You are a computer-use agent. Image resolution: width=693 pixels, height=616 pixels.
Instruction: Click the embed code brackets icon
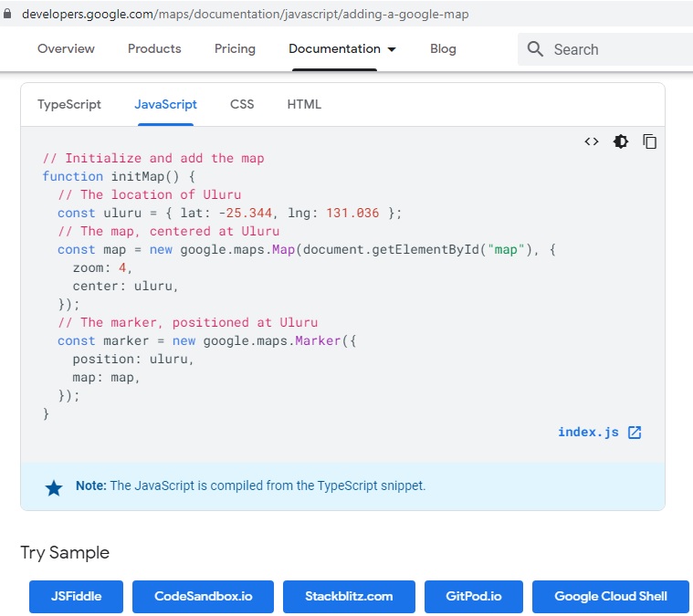pyautogui.click(x=592, y=141)
